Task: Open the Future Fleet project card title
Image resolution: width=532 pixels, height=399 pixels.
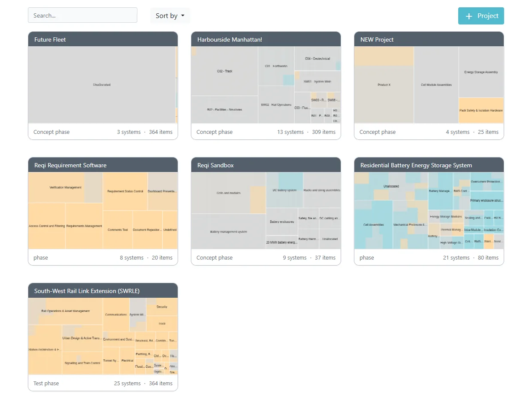Action: tap(50, 39)
